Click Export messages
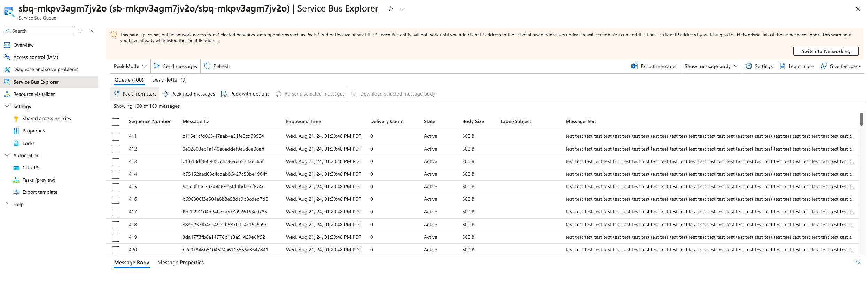The height and width of the screenshot is (281, 868). click(x=654, y=66)
